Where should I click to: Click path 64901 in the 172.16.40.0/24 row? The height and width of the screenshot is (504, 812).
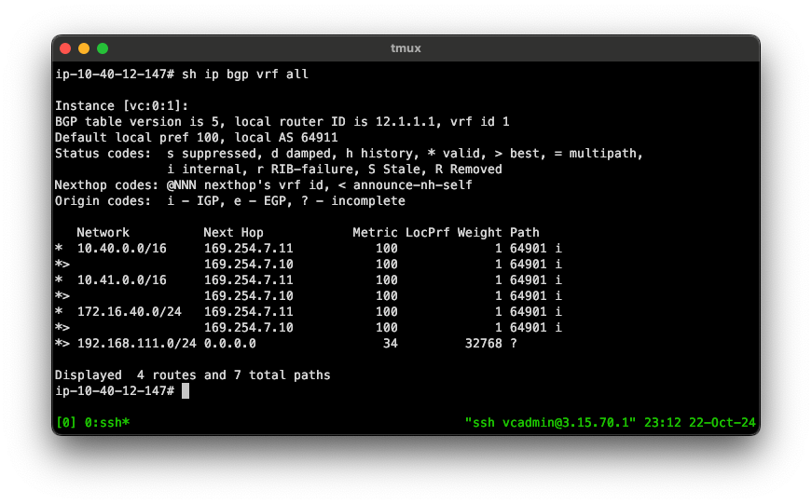point(529,311)
